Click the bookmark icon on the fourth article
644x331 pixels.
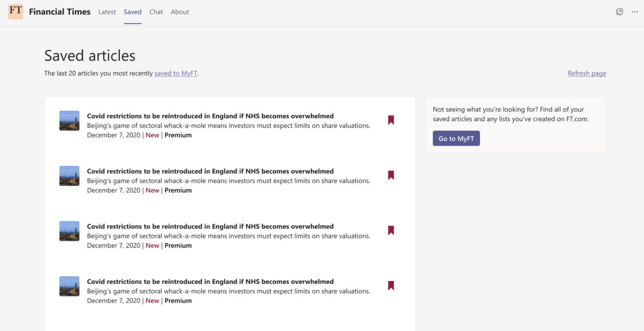[391, 286]
